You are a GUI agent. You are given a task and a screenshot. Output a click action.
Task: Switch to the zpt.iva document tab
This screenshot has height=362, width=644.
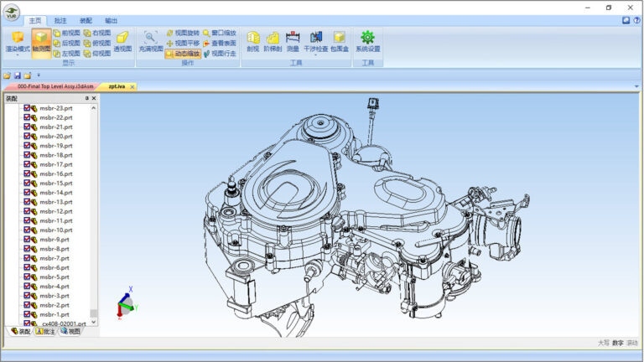[x=117, y=86]
